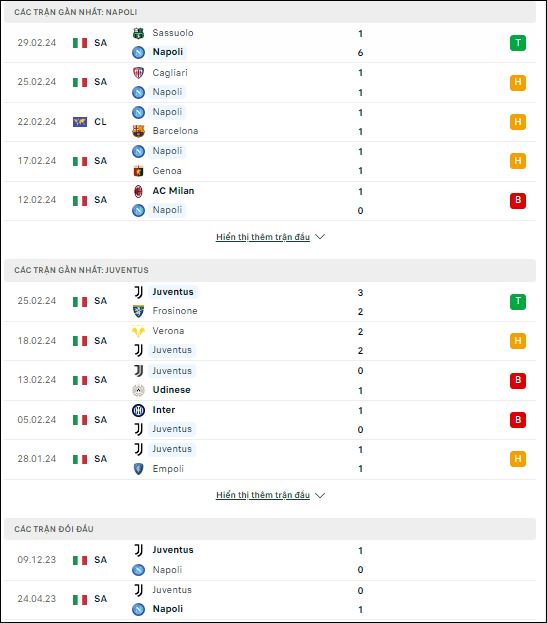Click the Barcelona club crest icon
The height and width of the screenshot is (623, 547).
click(138, 131)
